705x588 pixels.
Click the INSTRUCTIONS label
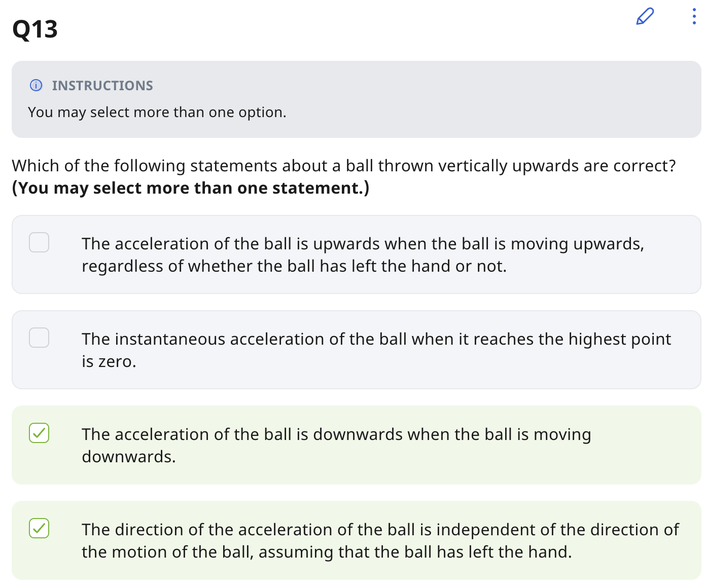point(102,86)
